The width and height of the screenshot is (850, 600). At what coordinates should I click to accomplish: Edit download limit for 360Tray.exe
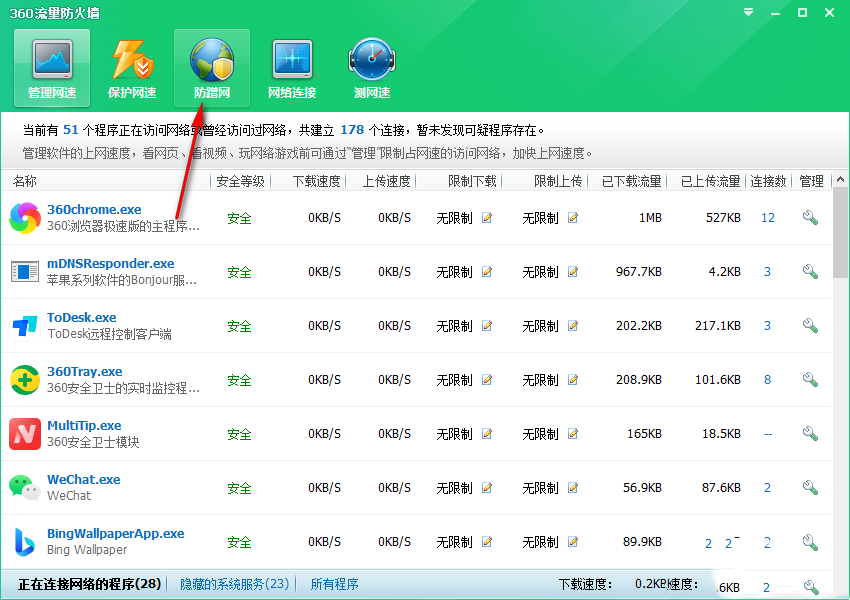tap(487, 380)
